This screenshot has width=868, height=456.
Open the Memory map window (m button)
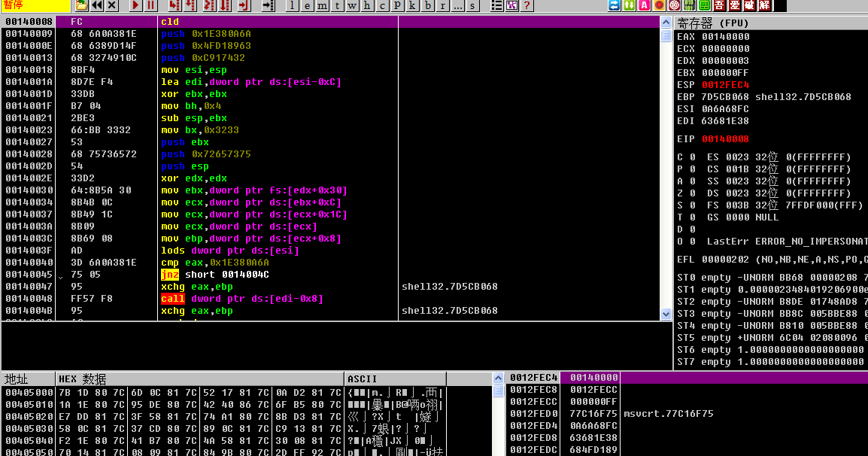pyautogui.click(x=322, y=5)
